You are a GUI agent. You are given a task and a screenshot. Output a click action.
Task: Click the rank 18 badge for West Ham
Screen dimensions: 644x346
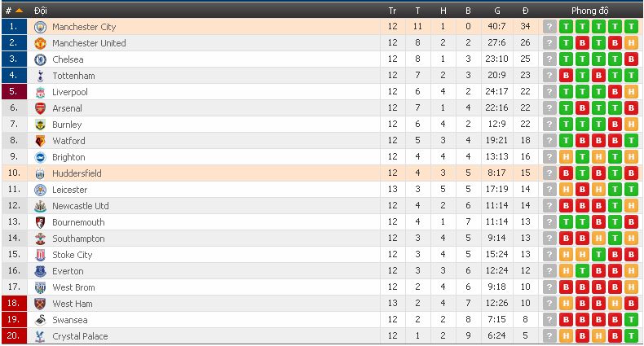14,304
